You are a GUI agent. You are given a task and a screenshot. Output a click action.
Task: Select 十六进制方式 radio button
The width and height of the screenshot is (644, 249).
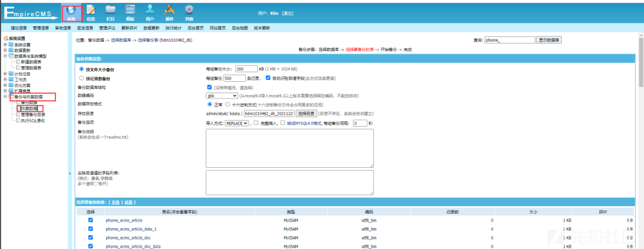pyautogui.click(x=228, y=104)
